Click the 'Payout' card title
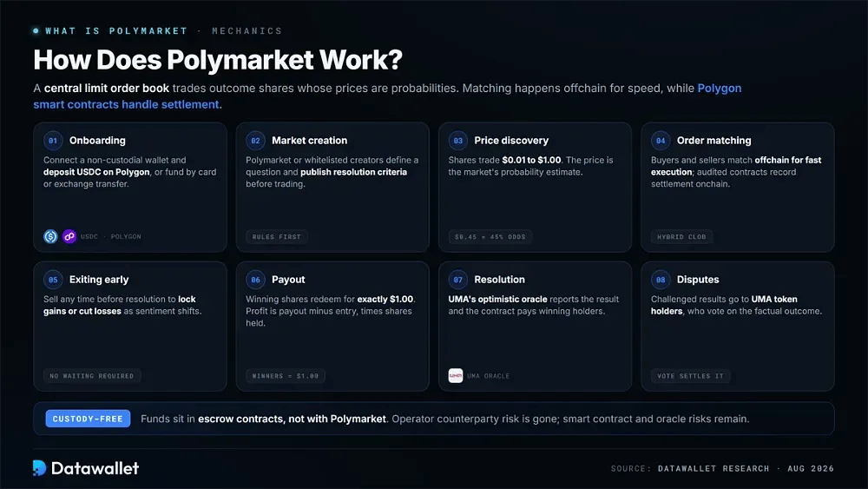The width and height of the screenshot is (868, 489). tap(288, 280)
